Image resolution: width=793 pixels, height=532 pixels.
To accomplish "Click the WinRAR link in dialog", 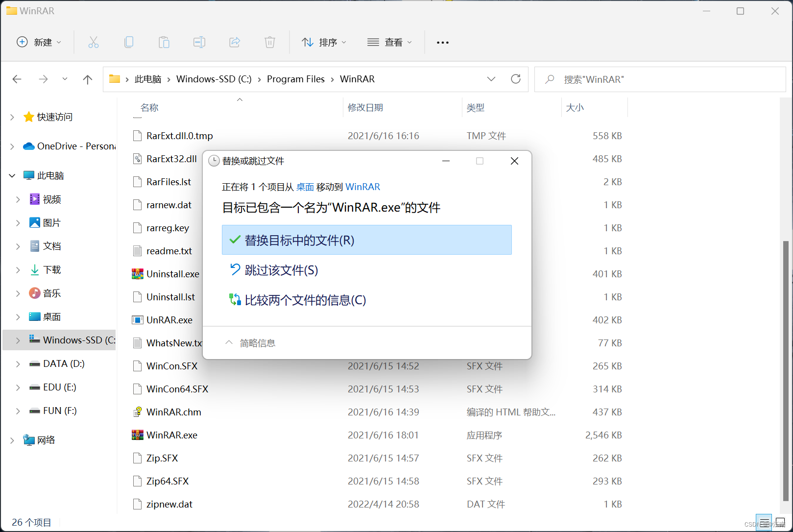I will click(x=363, y=187).
